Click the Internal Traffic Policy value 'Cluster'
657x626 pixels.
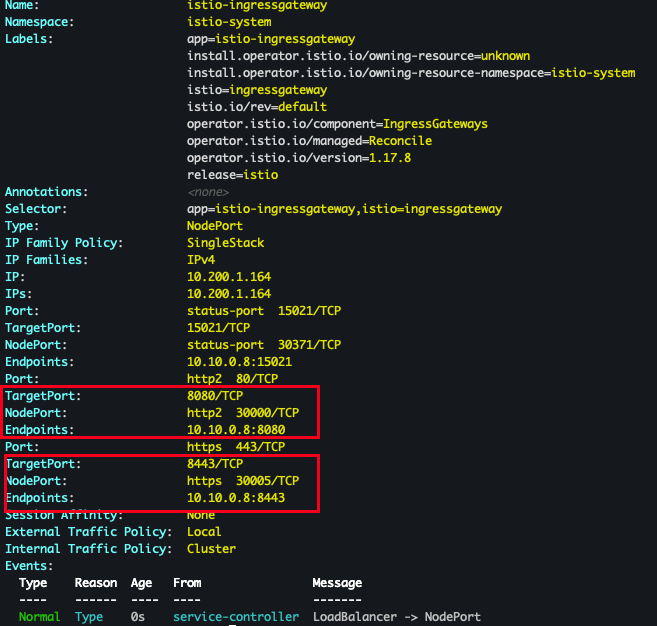click(211, 548)
